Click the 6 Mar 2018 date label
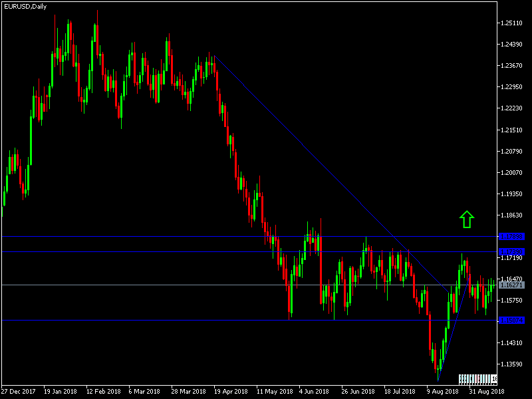 pyautogui.click(x=144, y=392)
